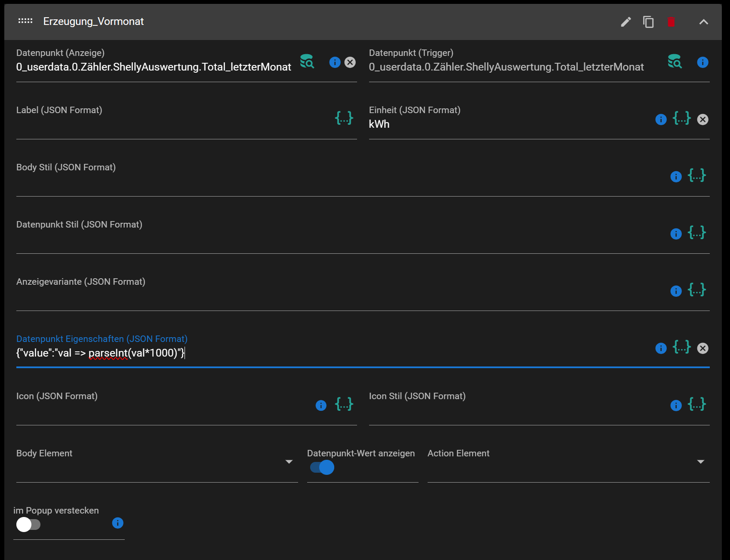Clear the Einheit kWh value
The width and height of the screenshot is (730, 560).
[x=702, y=120]
